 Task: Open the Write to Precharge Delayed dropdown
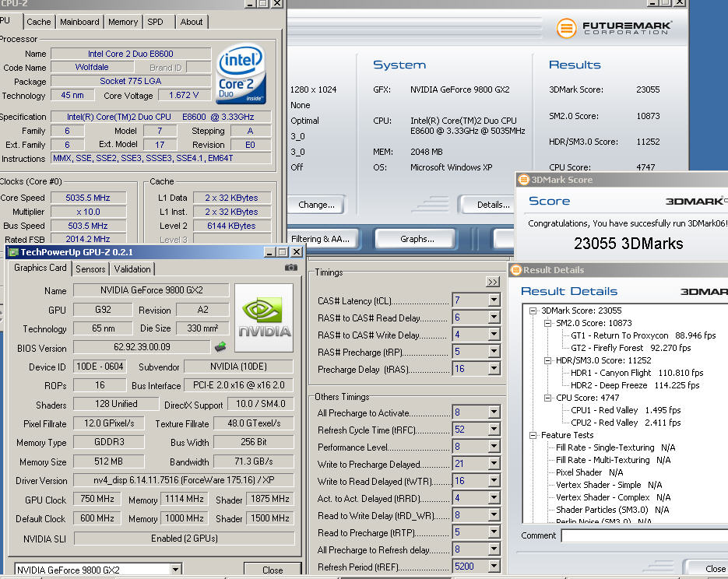(x=494, y=464)
